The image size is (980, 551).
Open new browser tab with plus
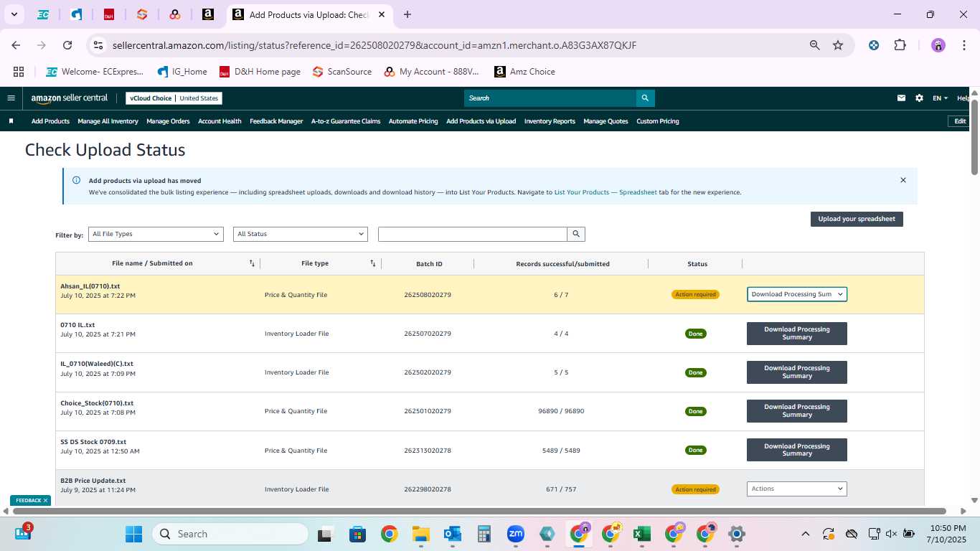click(407, 14)
